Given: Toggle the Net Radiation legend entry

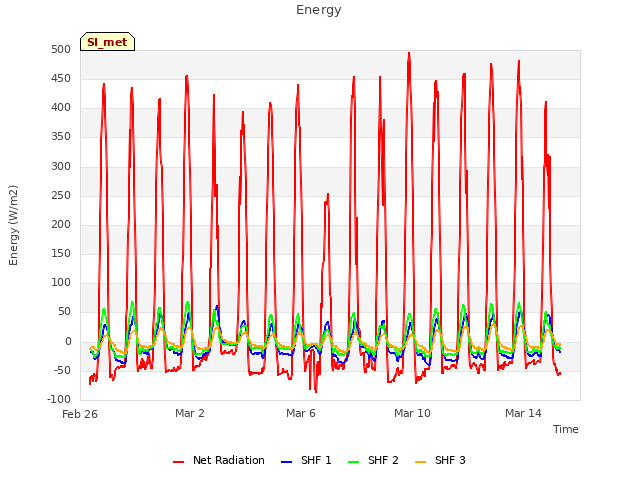Looking at the screenshot, I should pos(219,460).
